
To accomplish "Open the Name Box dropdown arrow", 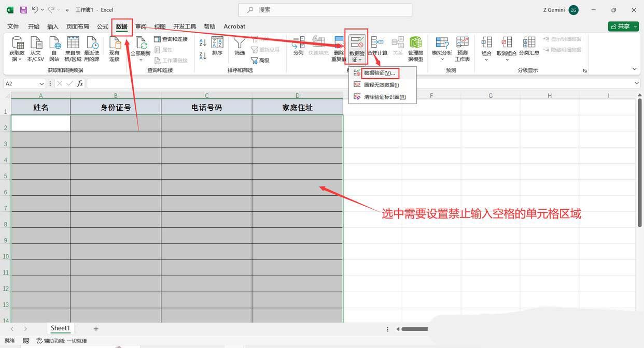I will pyautogui.click(x=41, y=83).
